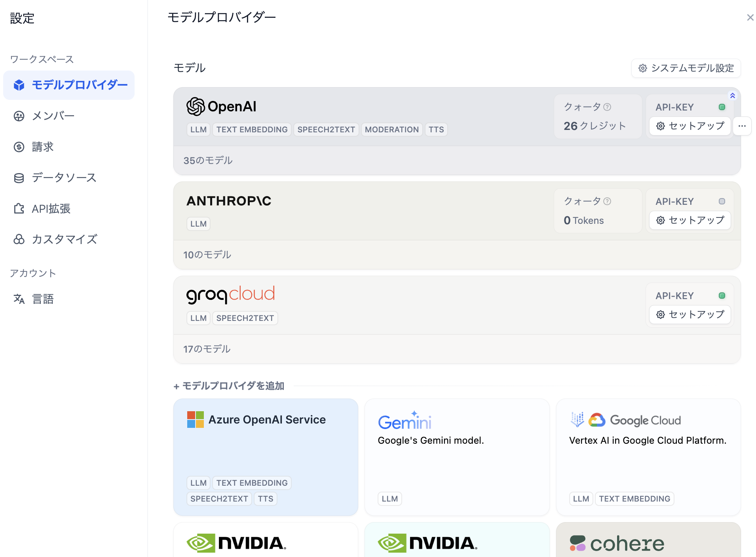Switch to the カスタマイズ section
The width and height of the screenshot is (756, 557).
pyautogui.click(x=64, y=239)
